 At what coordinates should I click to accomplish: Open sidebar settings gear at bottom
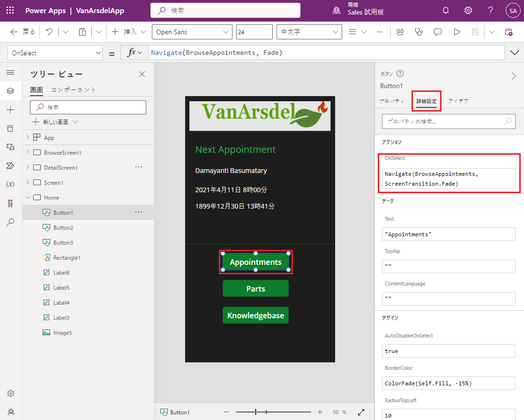[x=10, y=393]
